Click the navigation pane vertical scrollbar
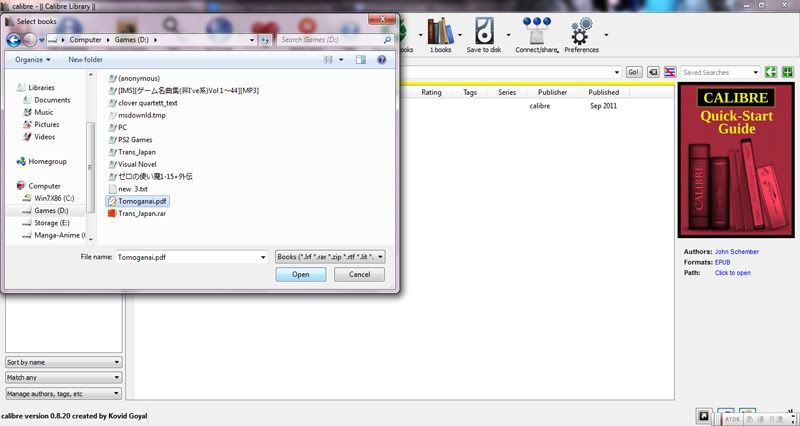Image resolution: width=800 pixels, height=426 pixels. [x=91, y=167]
